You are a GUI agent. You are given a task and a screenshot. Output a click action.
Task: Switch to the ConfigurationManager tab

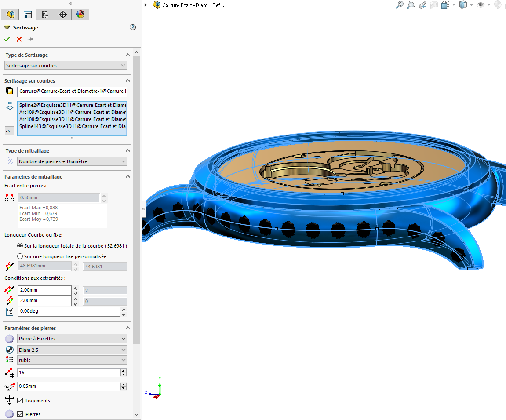coord(45,15)
